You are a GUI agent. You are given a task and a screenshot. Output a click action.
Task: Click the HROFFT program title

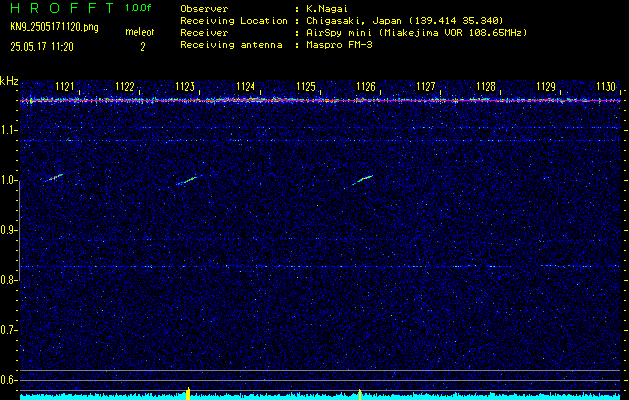[x=62, y=8]
